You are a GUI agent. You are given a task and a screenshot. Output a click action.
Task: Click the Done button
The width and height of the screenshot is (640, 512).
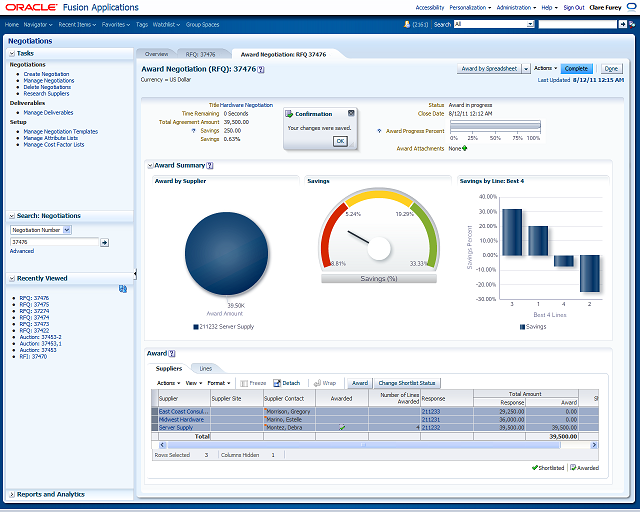coord(611,69)
